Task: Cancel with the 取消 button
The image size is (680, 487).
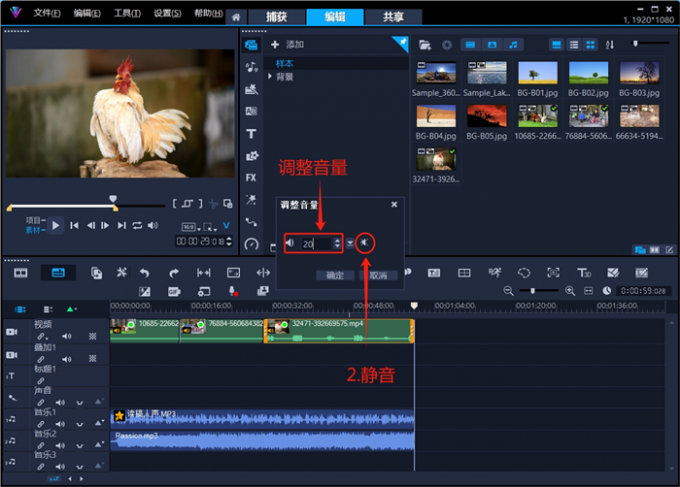Action: tap(378, 275)
